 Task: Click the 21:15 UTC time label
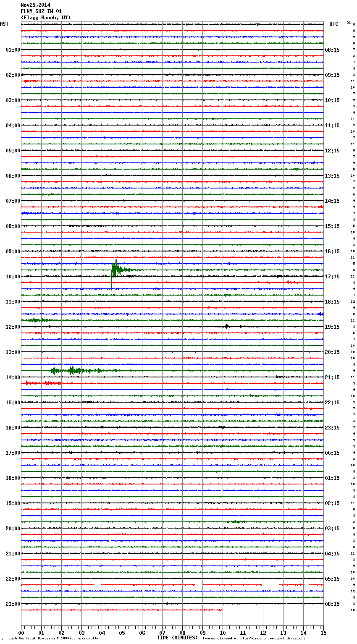point(332,377)
